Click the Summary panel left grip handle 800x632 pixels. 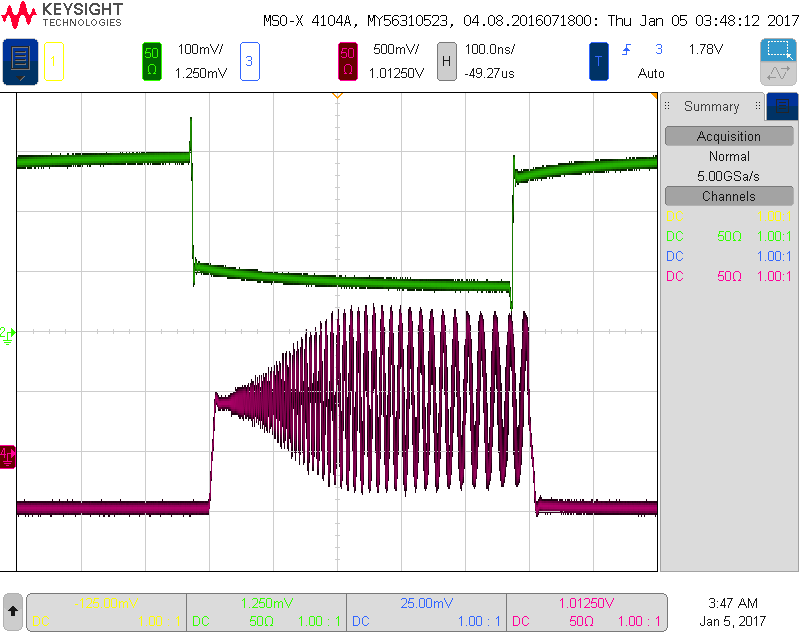click(x=667, y=106)
